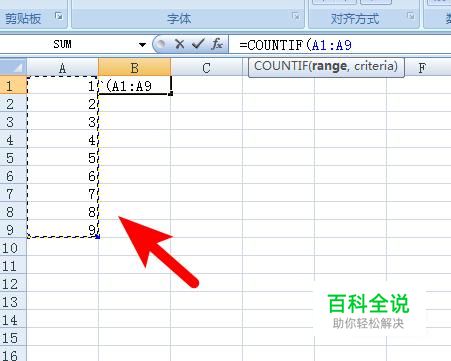Screen dimensions: 451x361
Task: Click the range argument in the tooltip
Action: pos(329,66)
